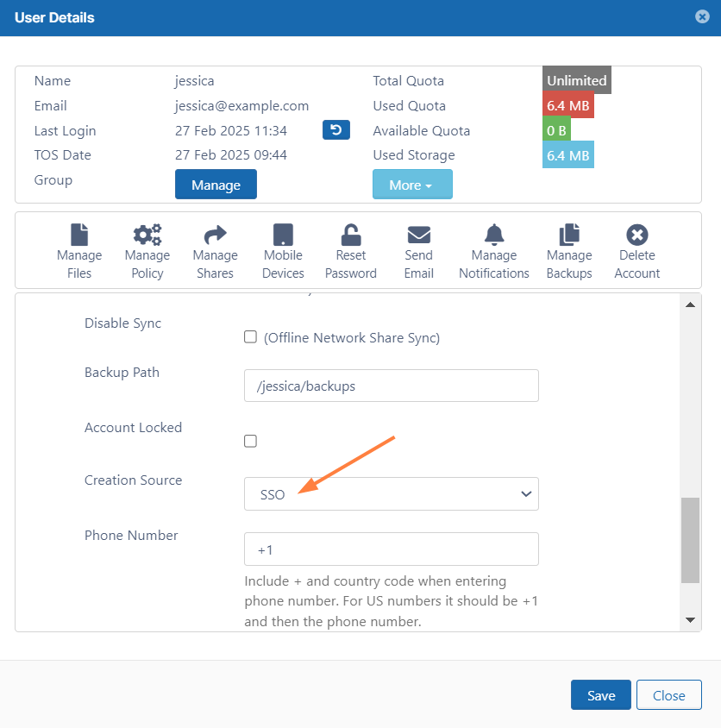The image size is (721, 728).
Task: Click the Close button at the bottom
Action: pyautogui.click(x=668, y=695)
